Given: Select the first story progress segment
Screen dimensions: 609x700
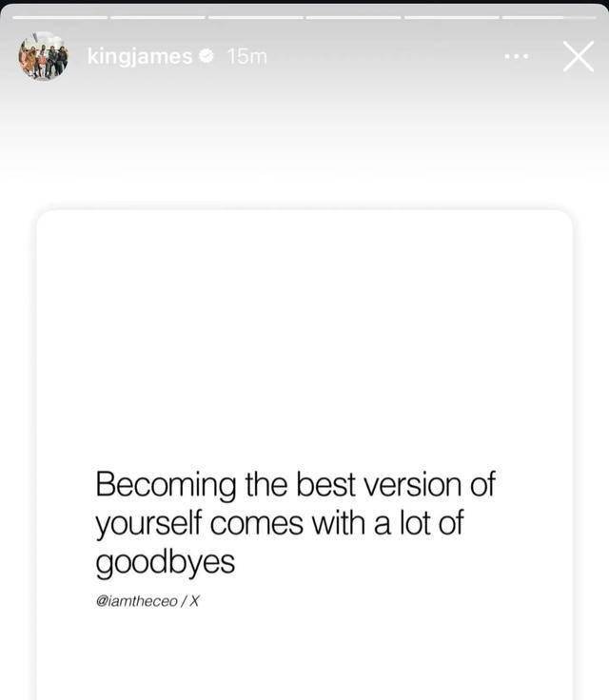Looking at the screenshot, I should tap(60, 17).
